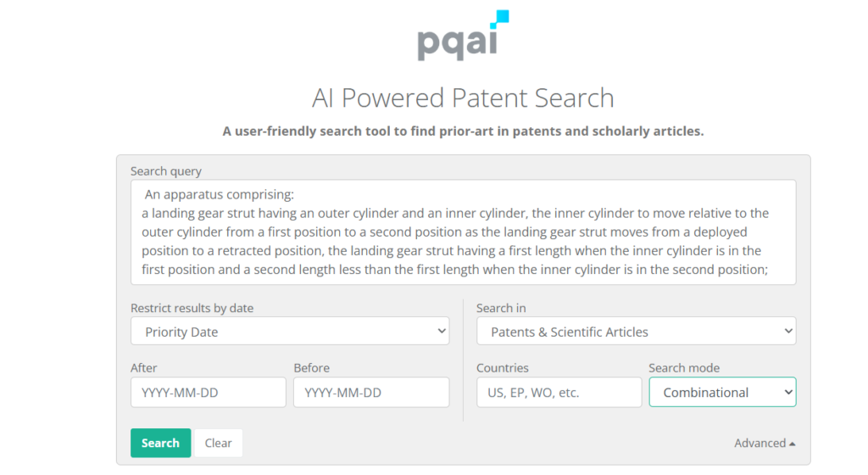The image size is (868, 475).
Task: Click the After date field
Action: (209, 392)
